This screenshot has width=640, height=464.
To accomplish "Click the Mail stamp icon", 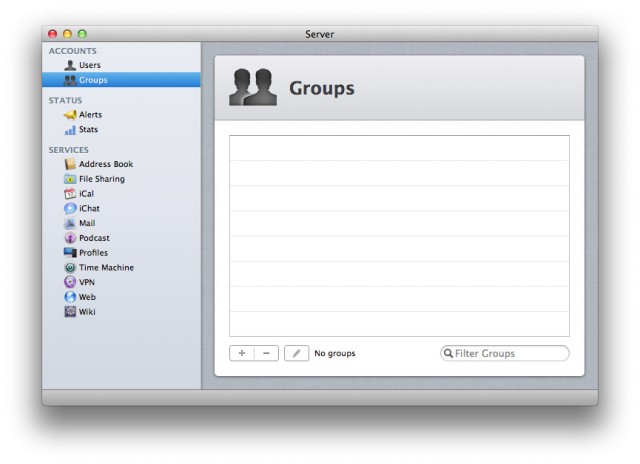I will click(x=70, y=223).
